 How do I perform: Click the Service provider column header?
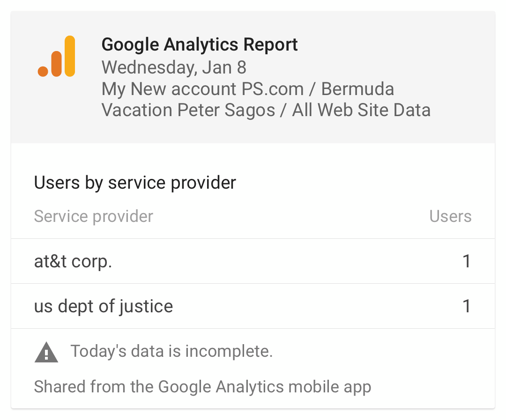(94, 216)
